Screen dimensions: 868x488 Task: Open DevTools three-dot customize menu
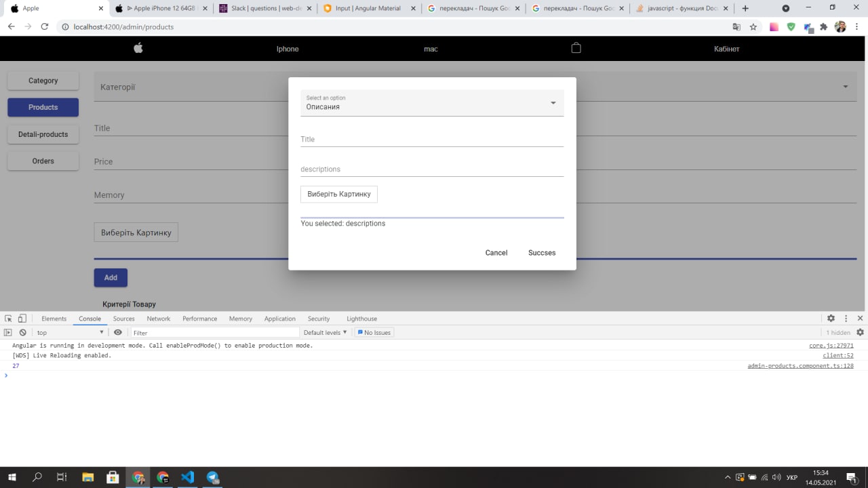click(846, 319)
